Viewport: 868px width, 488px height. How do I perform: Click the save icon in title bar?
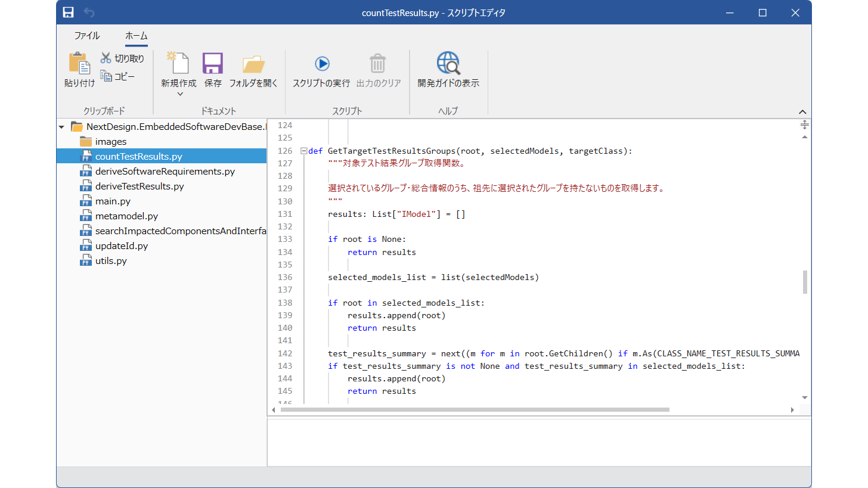69,13
